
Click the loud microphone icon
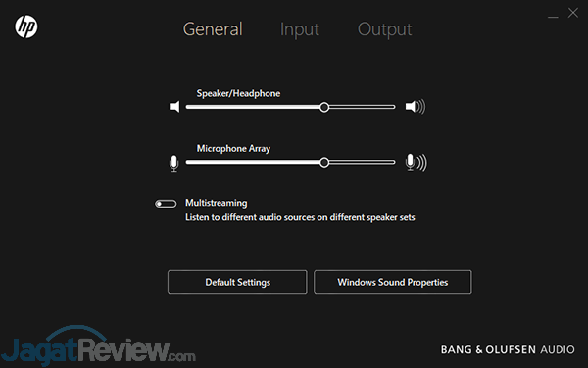[416, 163]
